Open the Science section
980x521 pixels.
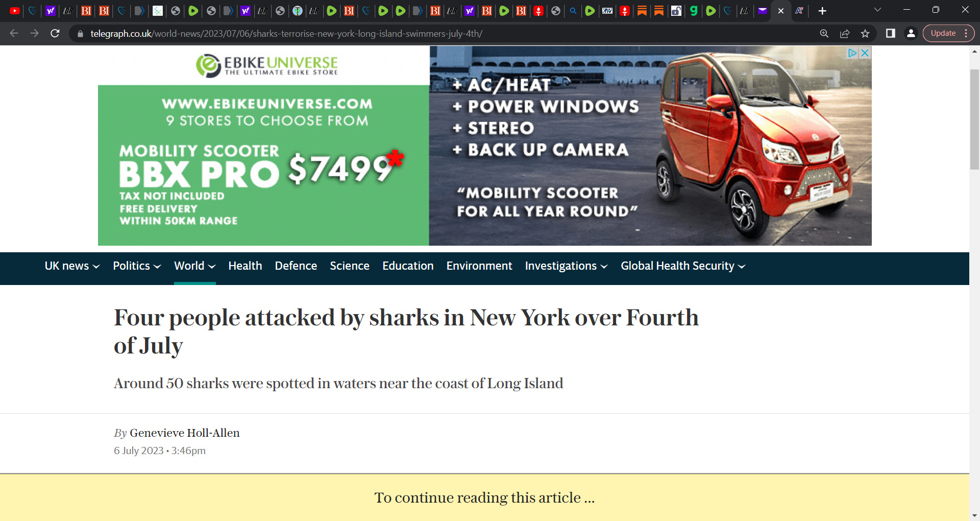tap(350, 266)
